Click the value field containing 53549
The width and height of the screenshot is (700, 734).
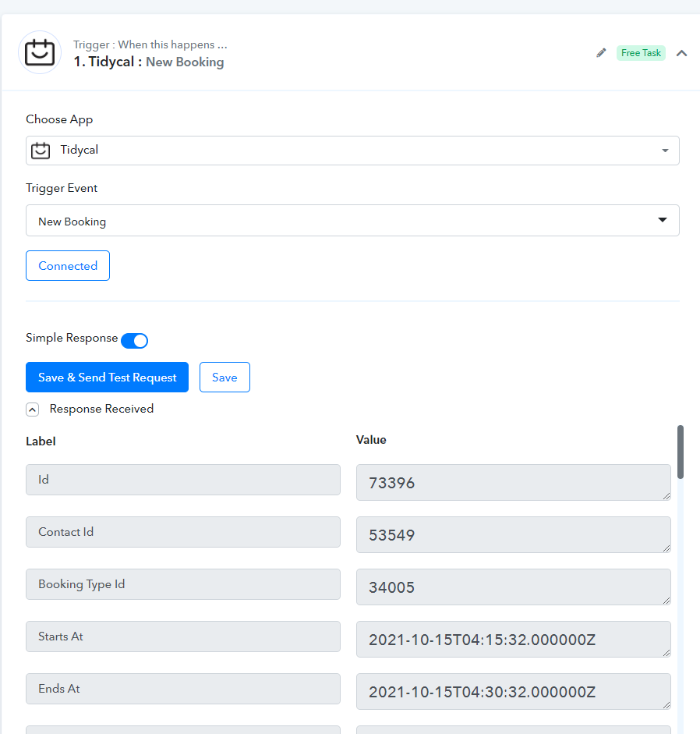click(x=513, y=534)
